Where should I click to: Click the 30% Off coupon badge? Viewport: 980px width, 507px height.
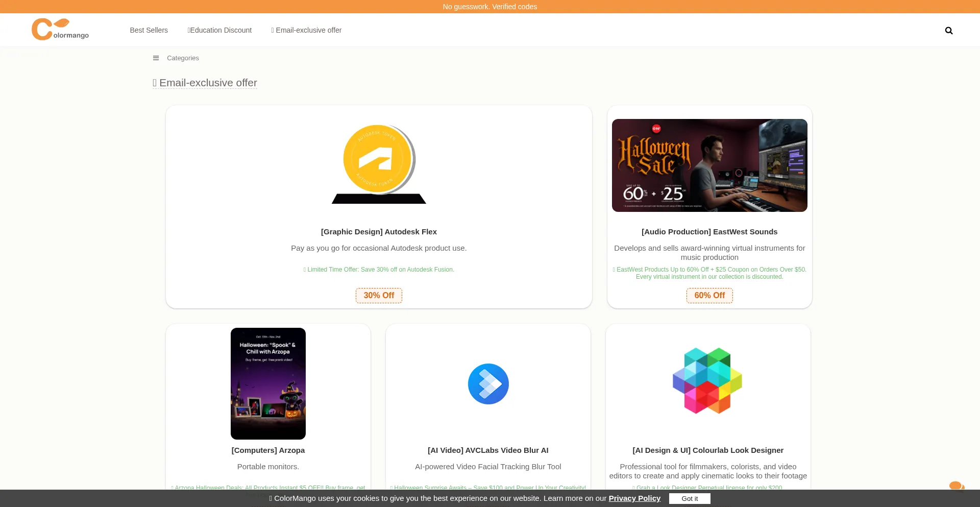(379, 296)
